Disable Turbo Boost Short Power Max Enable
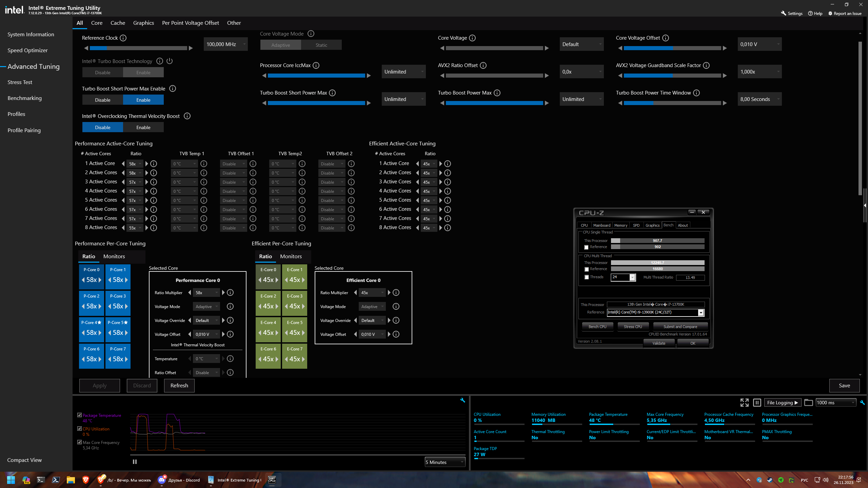The image size is (868, 488). [103, 100]
